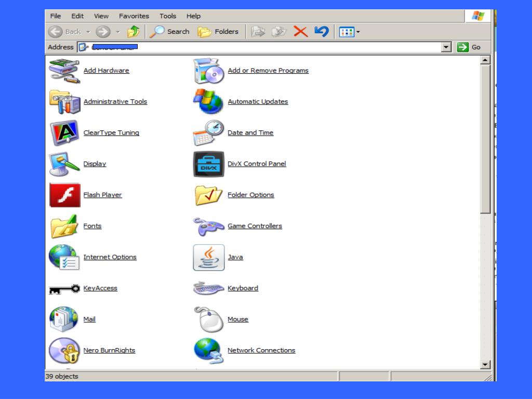
Task: Click the blue Undo toolbar icon
Action: pyautogui.click(x=321, y=32)
